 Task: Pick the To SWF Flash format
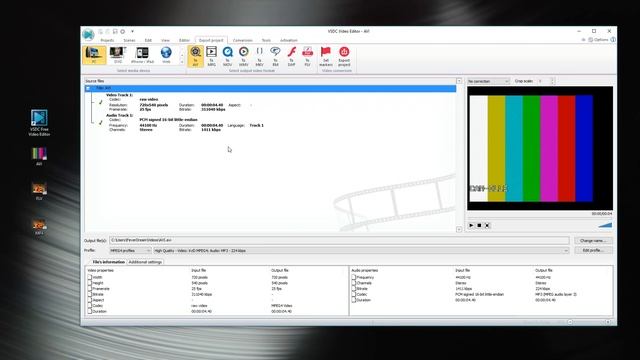pyautogui.click(x=291, y=56)
